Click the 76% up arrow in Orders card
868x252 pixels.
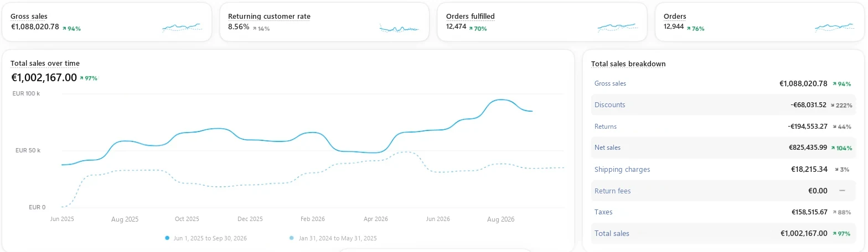click(x=695, y=28)
